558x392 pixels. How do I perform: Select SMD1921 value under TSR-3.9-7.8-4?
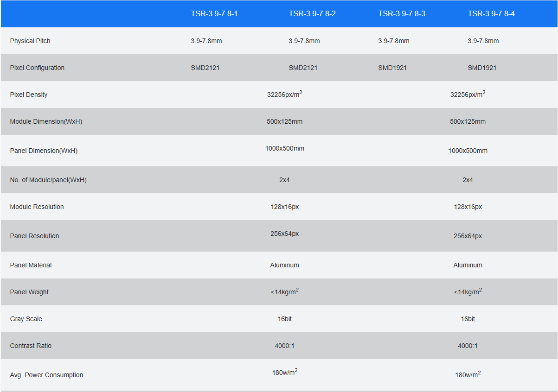click(x=482, y=68)
